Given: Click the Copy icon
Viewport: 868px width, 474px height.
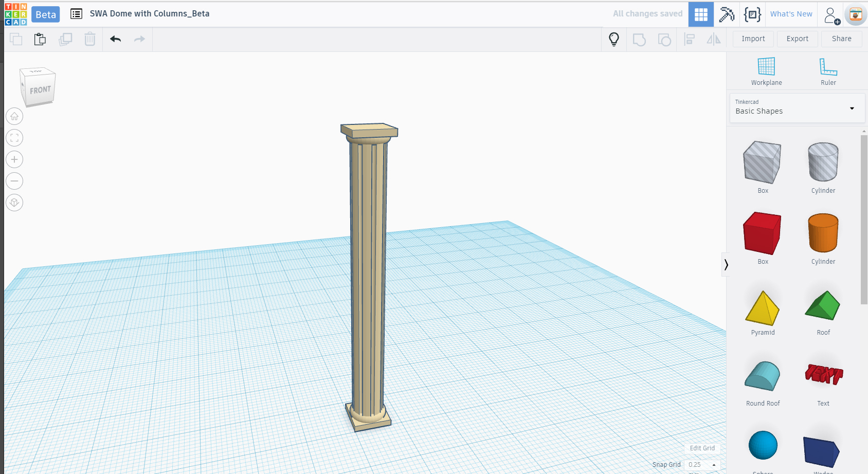Looking at the screenshot, I should pos(16,39).
